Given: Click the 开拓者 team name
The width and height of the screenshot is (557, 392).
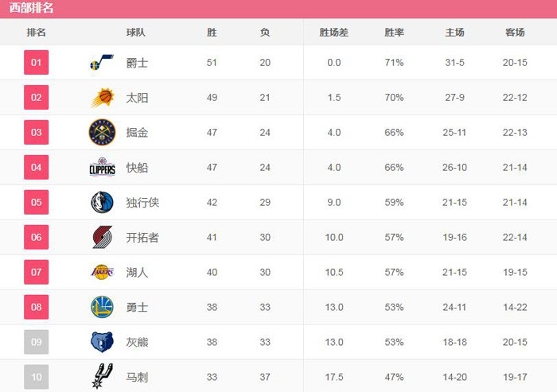Looking at the screenshot, I should 142,237.
